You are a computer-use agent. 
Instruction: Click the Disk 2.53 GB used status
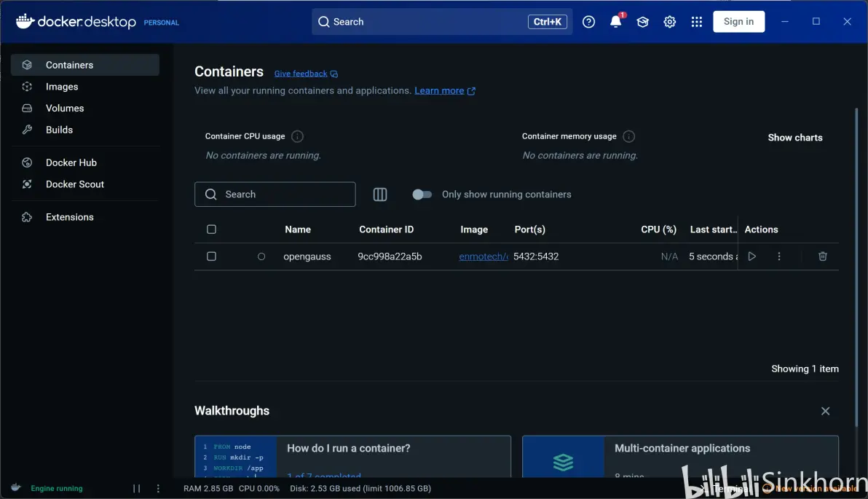click(x=360, y=489)
